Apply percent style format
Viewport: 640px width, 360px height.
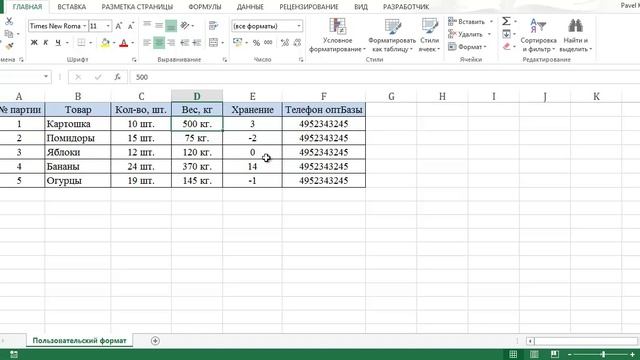[256, 43]
